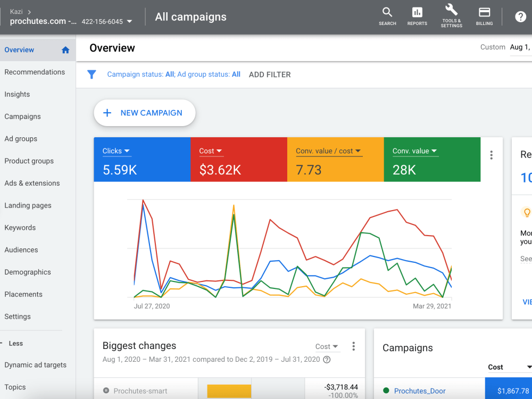Open the Conv. value metric dropdown
532x399 pixels.
[x=414, y=151]
